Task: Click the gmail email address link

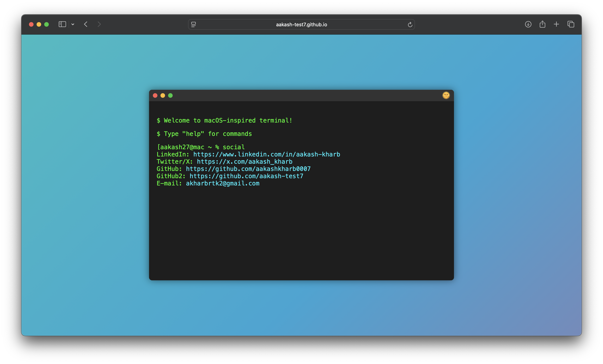Action: tap(222, 183)
